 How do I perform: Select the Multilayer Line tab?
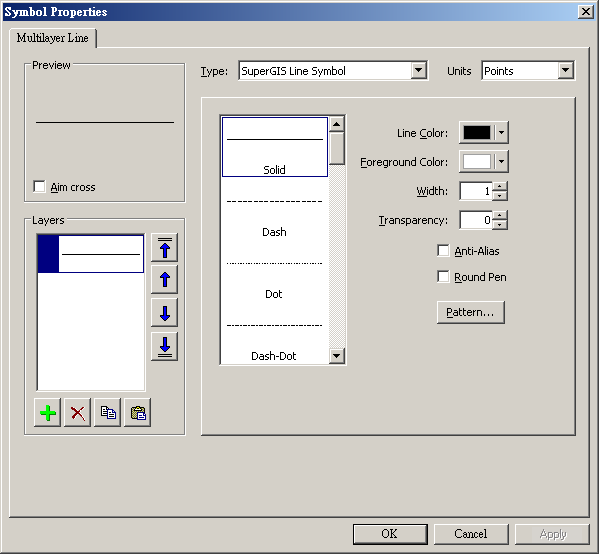[x=53, y=38]
